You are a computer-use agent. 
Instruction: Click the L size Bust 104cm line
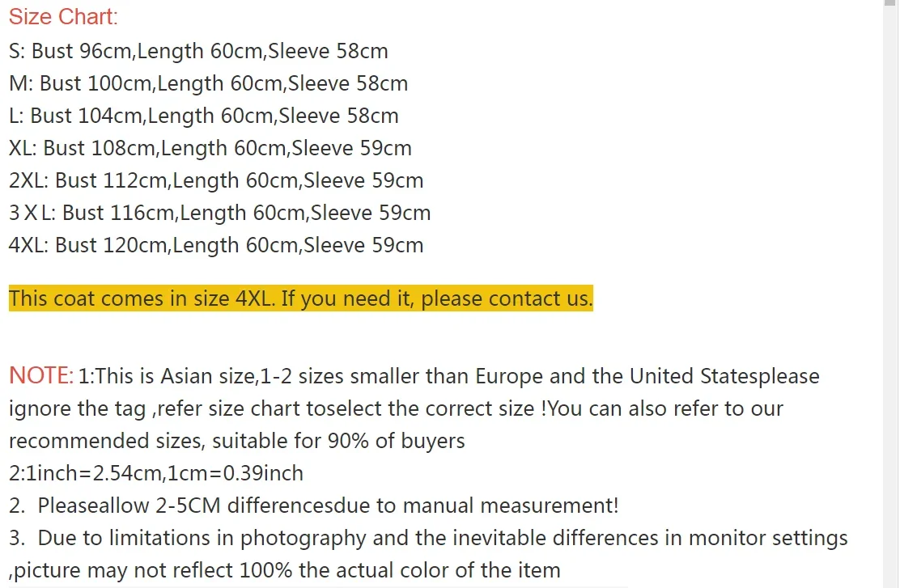[203, 116]
